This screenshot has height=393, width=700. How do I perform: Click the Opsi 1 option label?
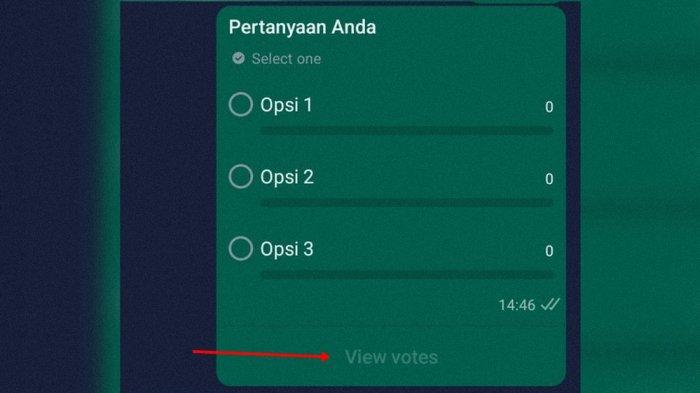tap(286, 105)
